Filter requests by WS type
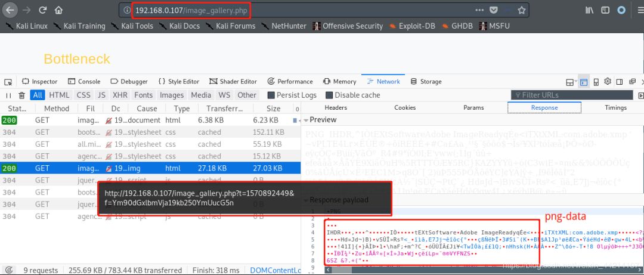 pyautogui.click(x=224, y=95)
